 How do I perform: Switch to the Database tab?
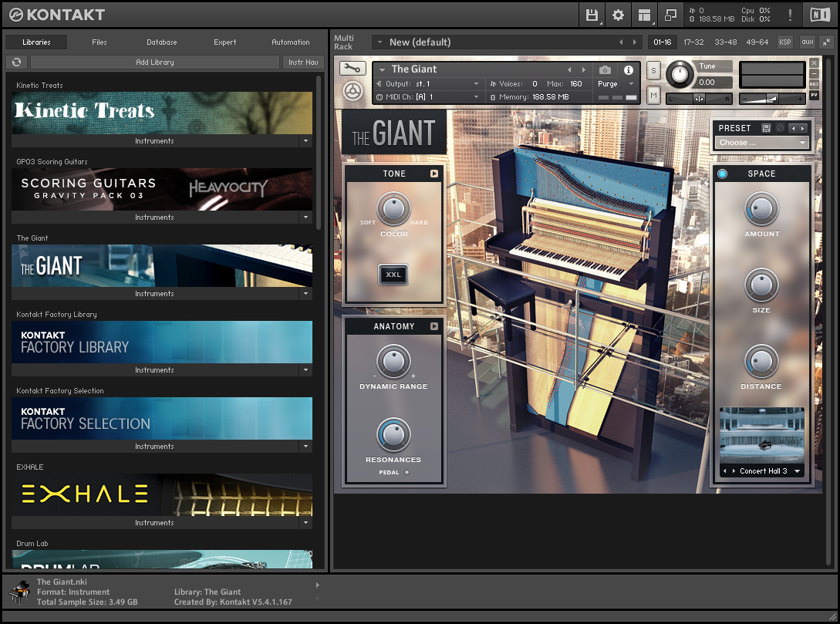162,42
